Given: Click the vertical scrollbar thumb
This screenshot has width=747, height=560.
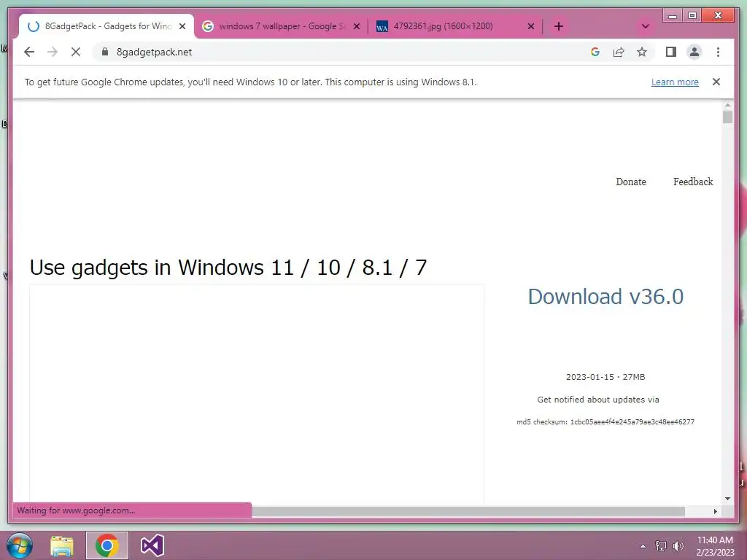Looking at the screenshot, I should [x=727, y=117].
